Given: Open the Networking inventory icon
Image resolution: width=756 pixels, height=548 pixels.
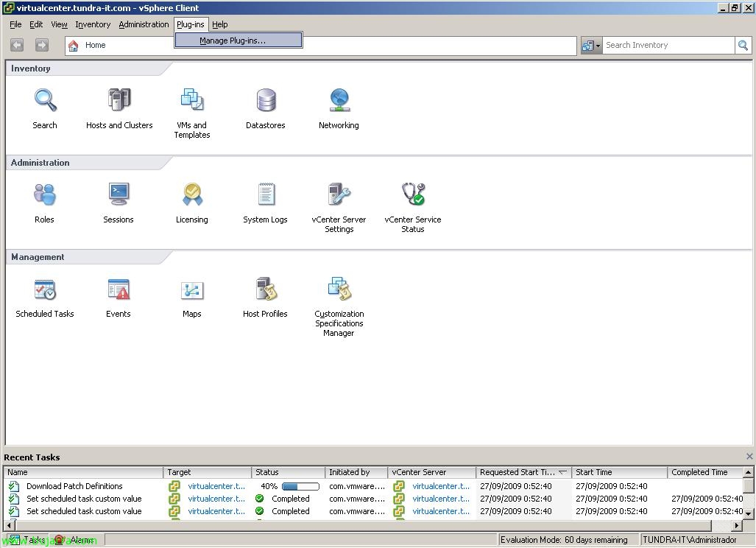Looking at the screenshot, I should click(339, 101).
